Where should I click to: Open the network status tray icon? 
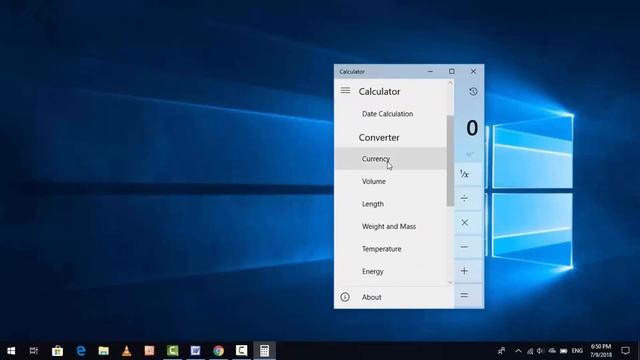coord(530,351)
